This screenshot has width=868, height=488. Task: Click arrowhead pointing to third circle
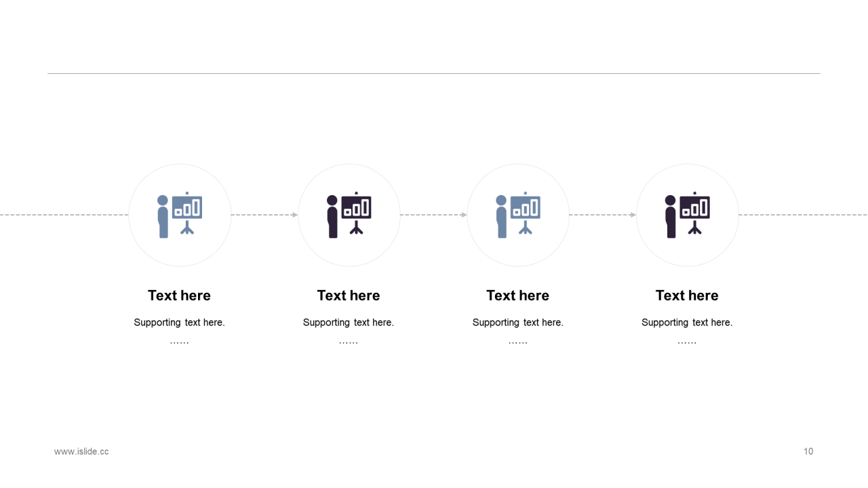pyautogui.click(x=464, y=215)
